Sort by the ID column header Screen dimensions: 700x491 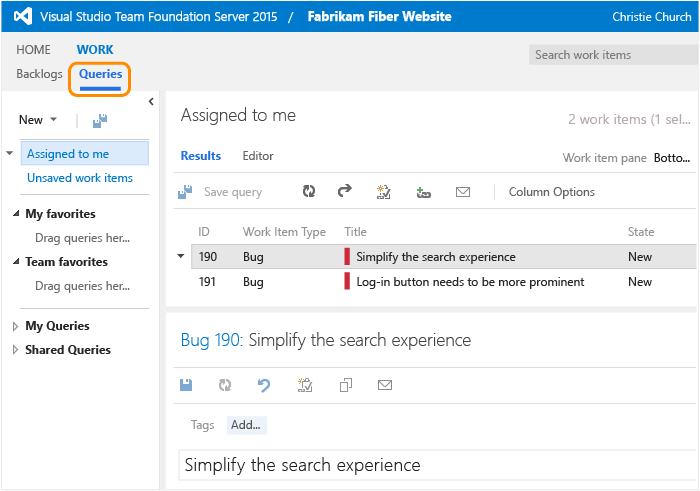(204, 232)
